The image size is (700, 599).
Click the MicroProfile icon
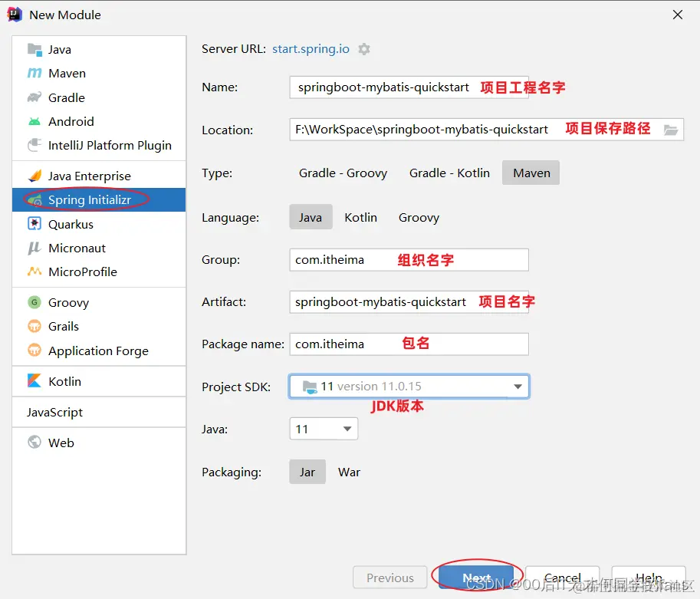[x=35, y=272]
